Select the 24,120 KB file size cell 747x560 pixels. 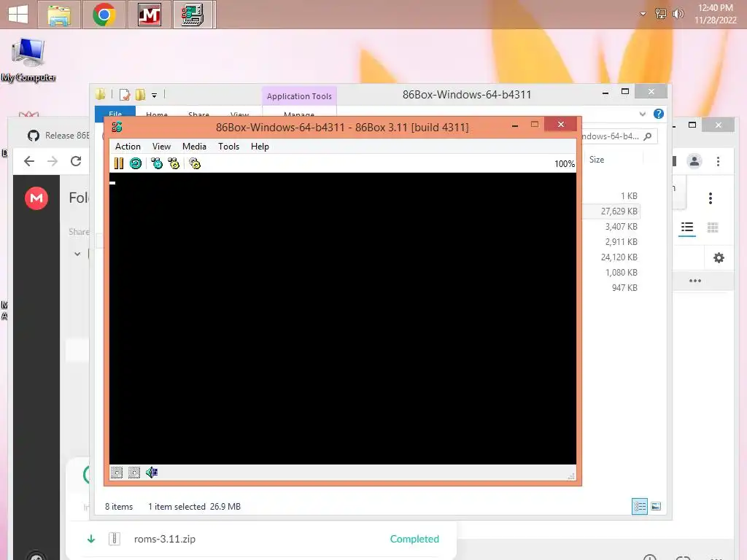(x=619, y=257)
